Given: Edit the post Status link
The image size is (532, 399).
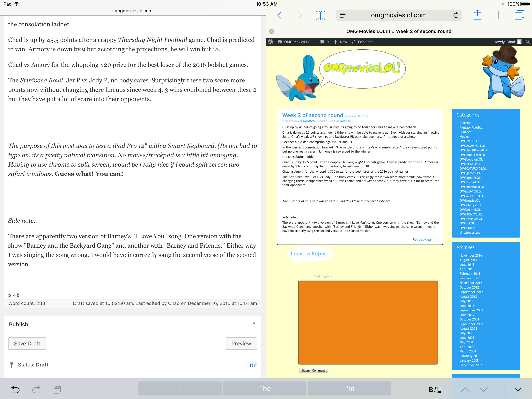Looking at the screenshot, I should click(x=251, y=365).
